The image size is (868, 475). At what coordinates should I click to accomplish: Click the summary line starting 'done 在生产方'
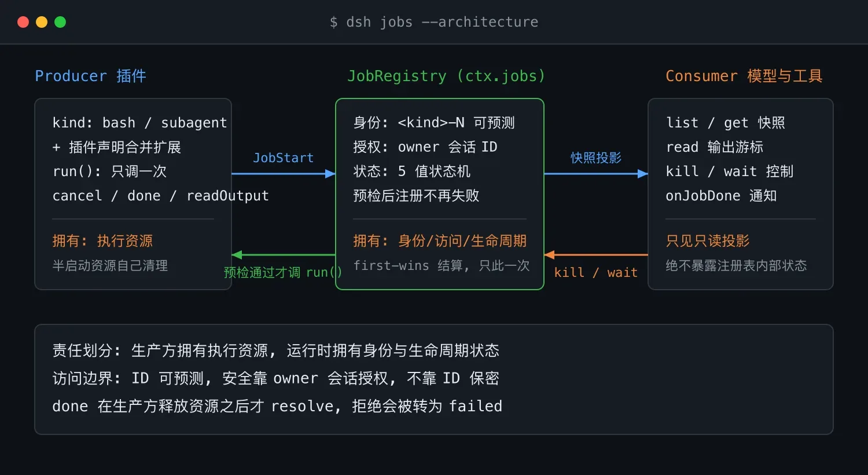point(277,406)
